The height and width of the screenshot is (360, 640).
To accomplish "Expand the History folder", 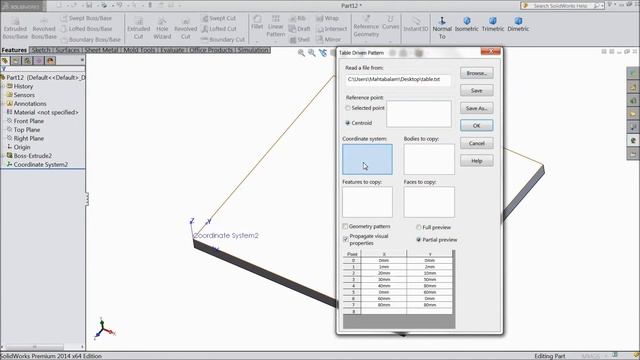I will point(3,87).
